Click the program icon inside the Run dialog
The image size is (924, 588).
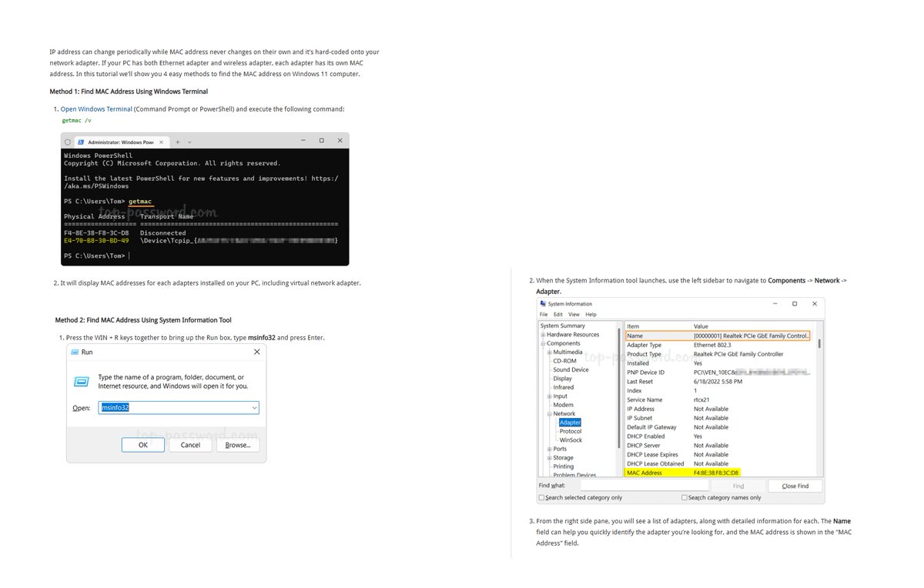[x=80, y=383]
